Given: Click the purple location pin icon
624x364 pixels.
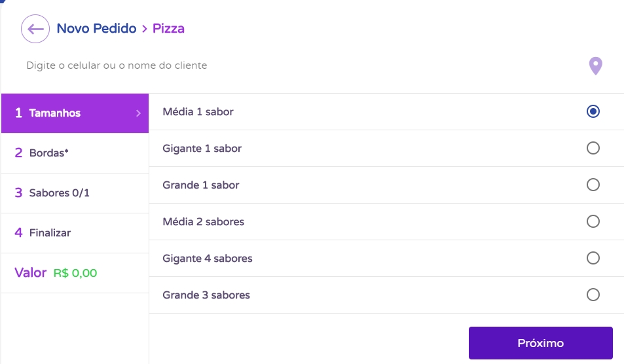Looking at the screenshot, I should pos(595,66).
